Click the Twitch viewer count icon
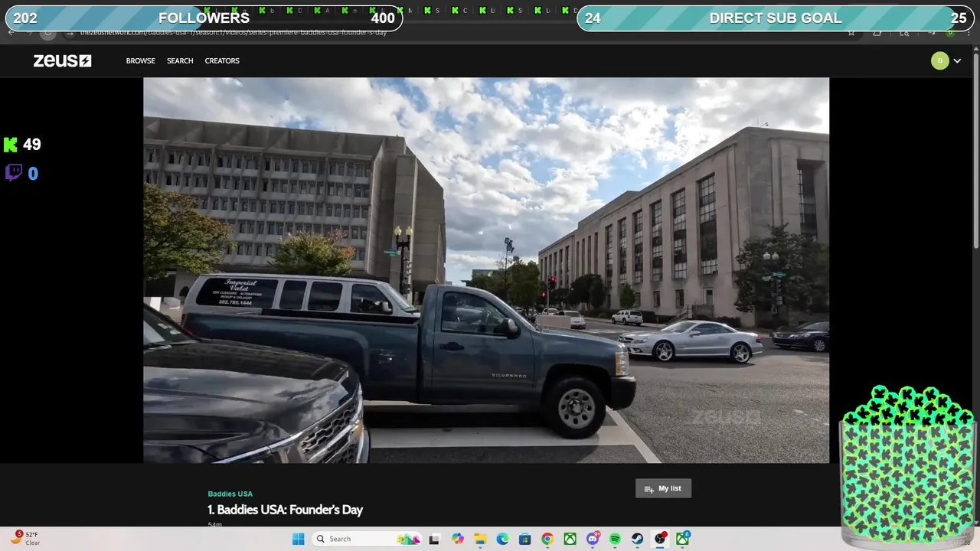The image size is (980, 551). 13,173
